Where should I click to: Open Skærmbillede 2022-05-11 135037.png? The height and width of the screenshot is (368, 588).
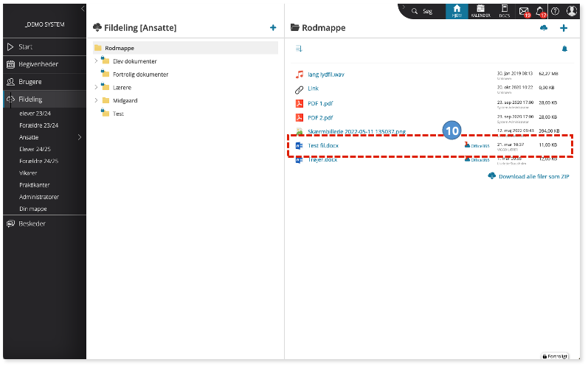point(356,131)
